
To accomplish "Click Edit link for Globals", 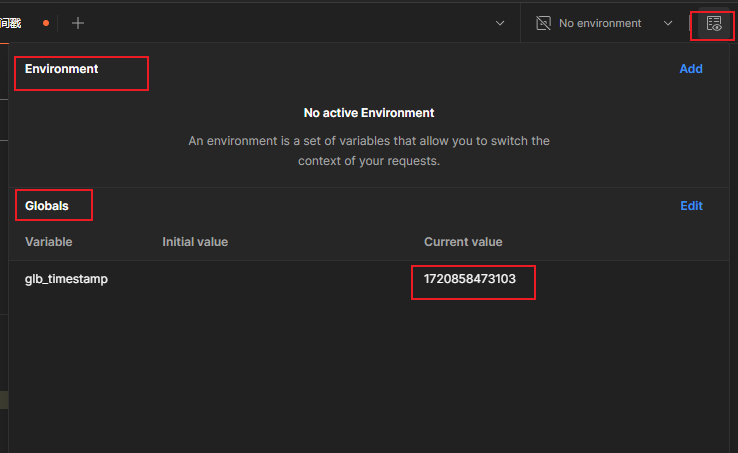I will click(x=691, y=206).
